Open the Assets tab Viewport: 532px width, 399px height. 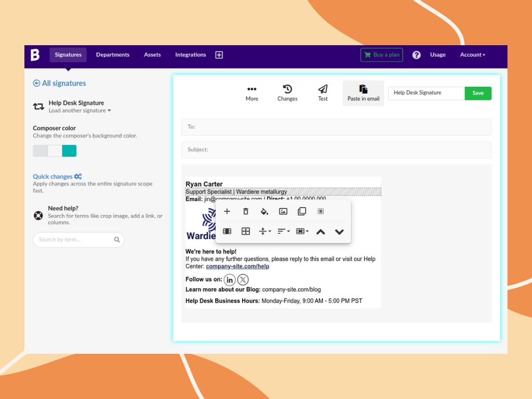(x=152, y=55)
